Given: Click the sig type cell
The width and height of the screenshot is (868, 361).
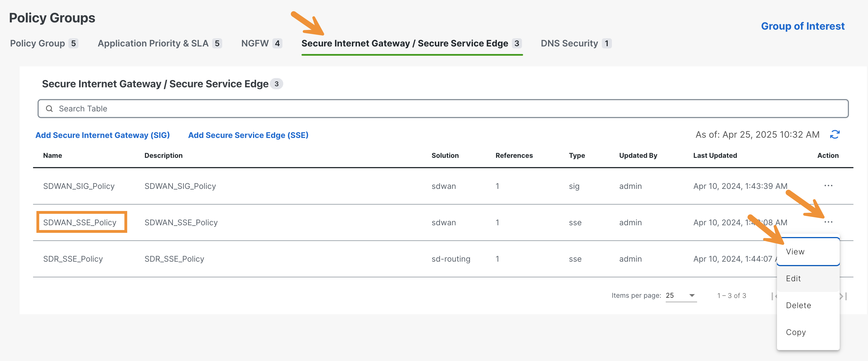Looking at the screenshot, I should click(574, 186).
